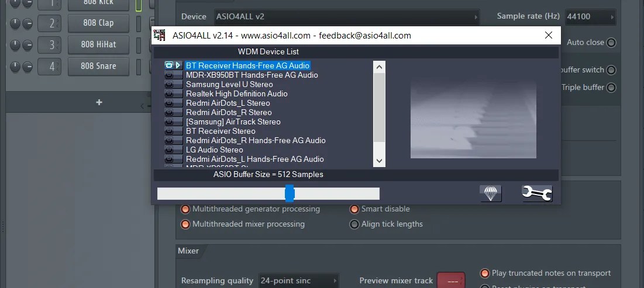
Task: Toggle power icon for Redmi AirDots_L Hands-Free AG Audio
Action: [169, 159]
